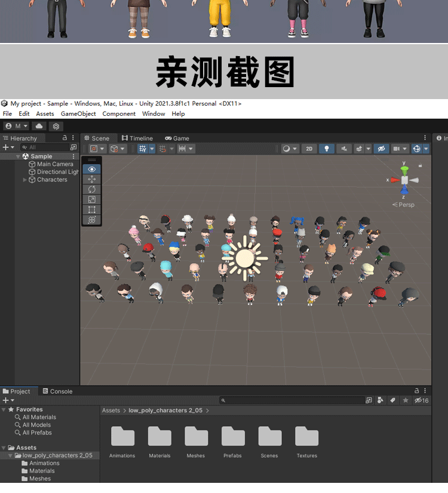This screenshot has width=448, height=493.
Task: Open the account dropdown in the top toolbar
Action: tap(17, 126)
